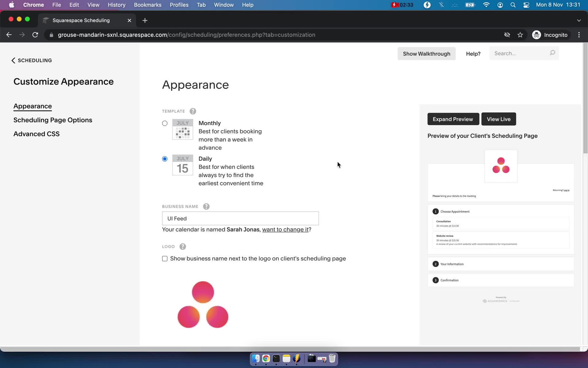The image size is (588, 368).
Task: Click 'want to change it' link
Action: 285,229
